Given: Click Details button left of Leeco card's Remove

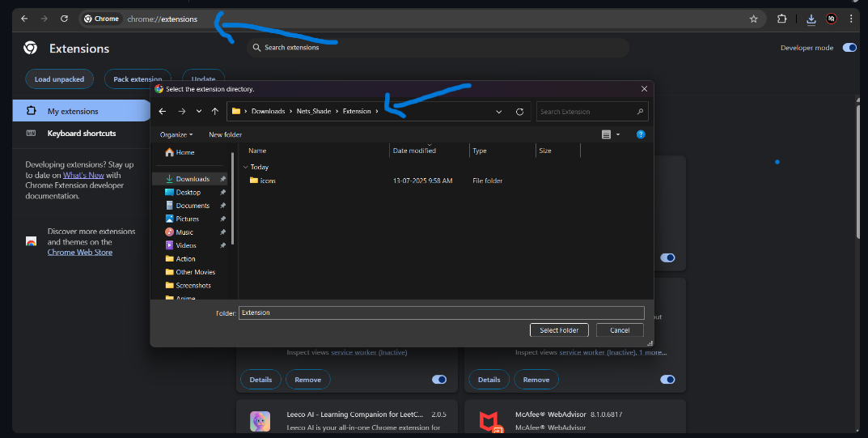Looking at the screenshot, I should tap(260, 380).
